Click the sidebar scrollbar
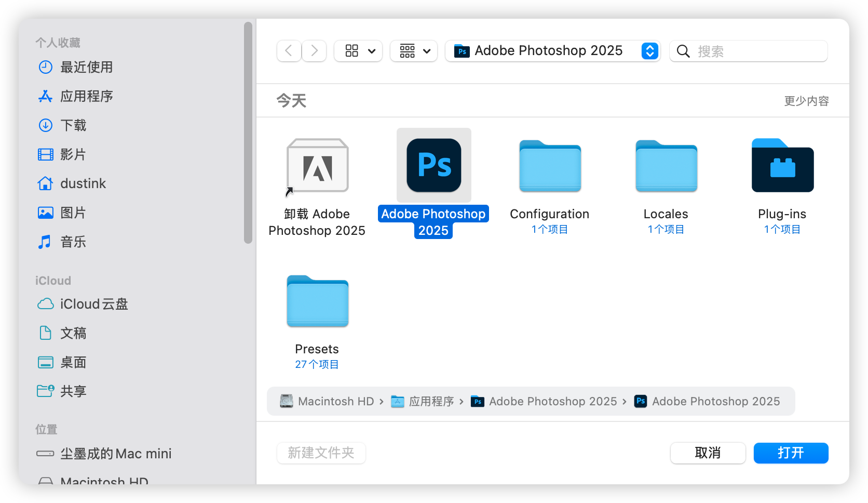Screen dimensions: 868x503 coord(248,133)
